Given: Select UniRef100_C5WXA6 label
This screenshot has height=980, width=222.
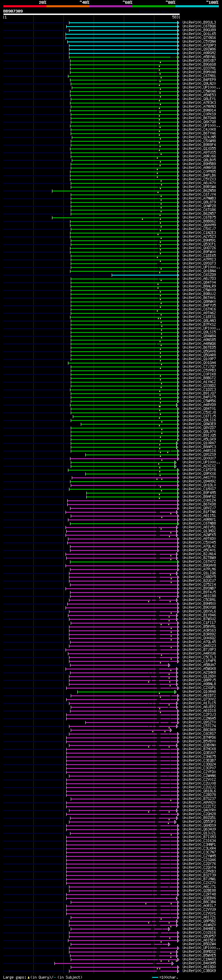Looking at the screenshot, I should (199, 91).
